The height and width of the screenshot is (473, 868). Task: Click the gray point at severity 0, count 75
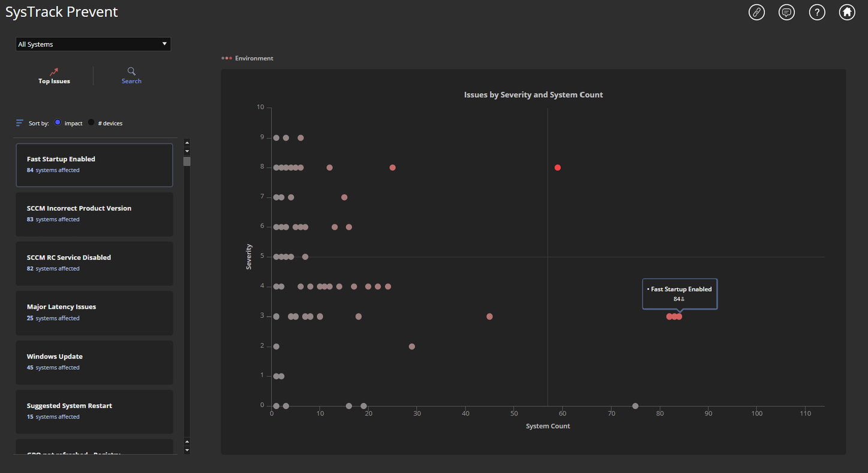click(x=635, y=406)
